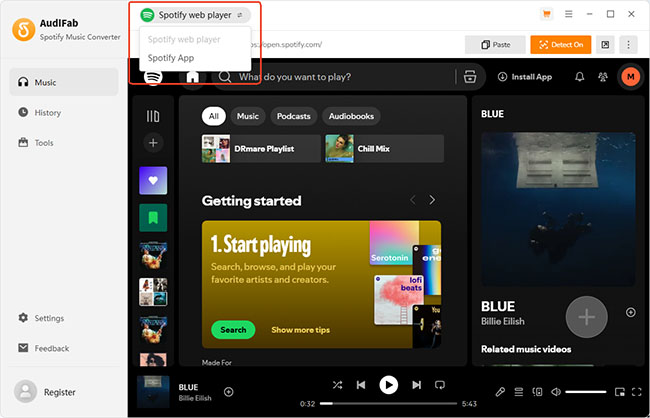Mute the volume speaker icon

556,392
